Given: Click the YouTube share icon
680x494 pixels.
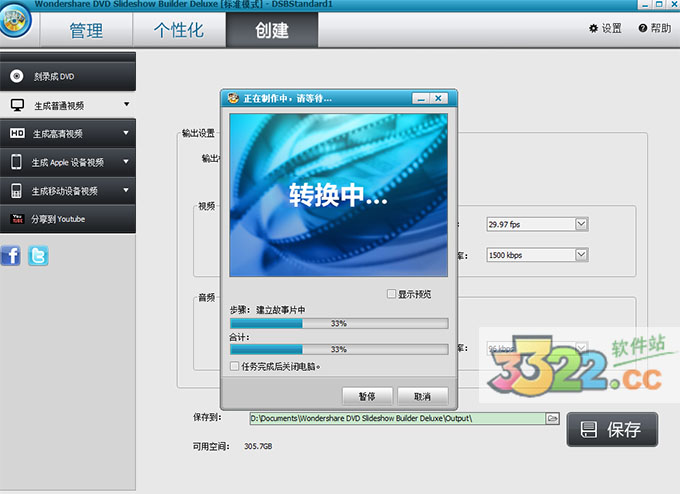Looking at the screenshot, I should [x=17, y=219].
